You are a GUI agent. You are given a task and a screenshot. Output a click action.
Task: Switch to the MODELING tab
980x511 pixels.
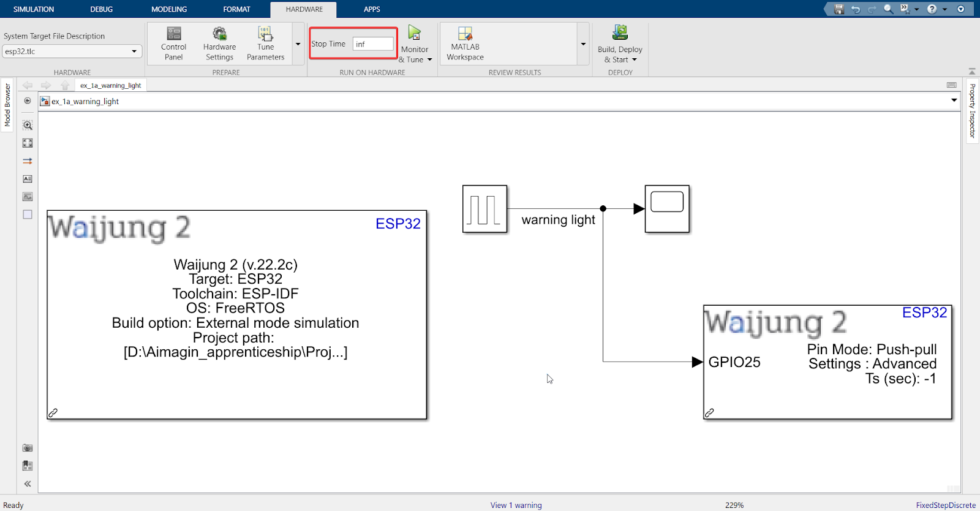(169, 9)
